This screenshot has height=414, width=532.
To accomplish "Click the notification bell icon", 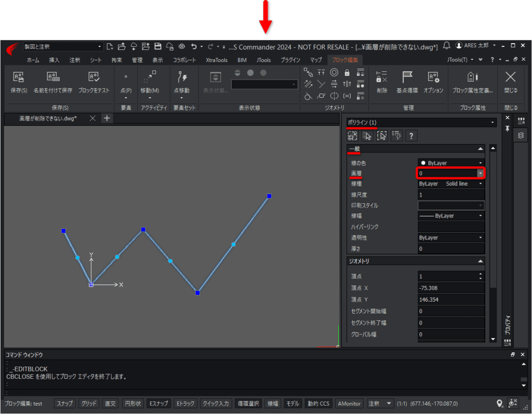I will [x=446, y=46].
